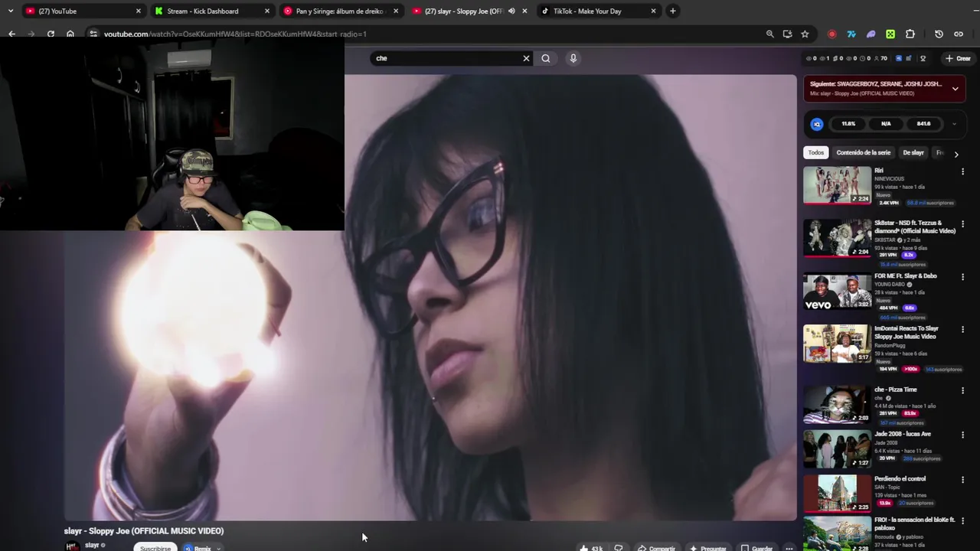The width and height of the screenshot is (980, 551).
Task: Open the browser history clock icon
Action: pyautogui.click(x=939, y=34)
